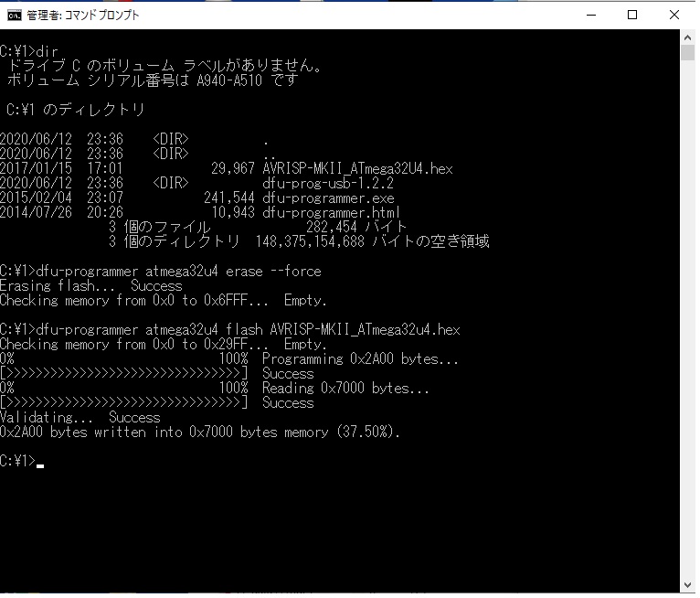
Task: Click the ドライブ C のボリューム line
Action: tap(164, 66)
